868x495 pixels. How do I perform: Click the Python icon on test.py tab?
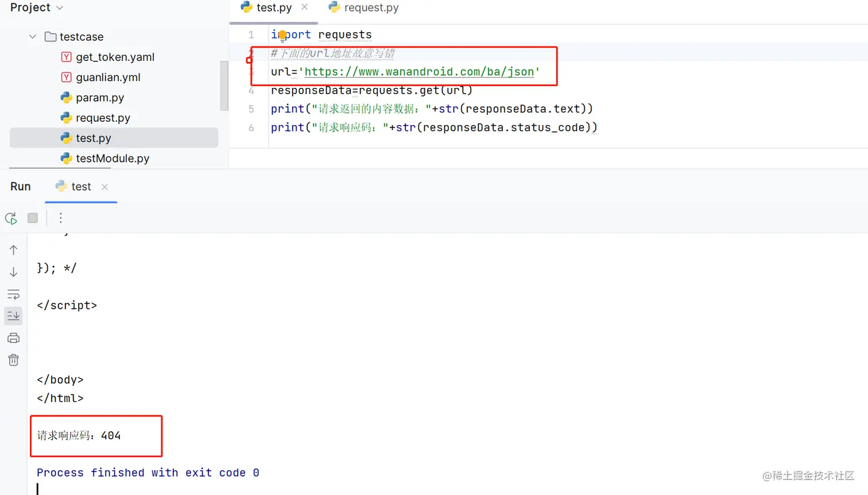click(247, 7)
